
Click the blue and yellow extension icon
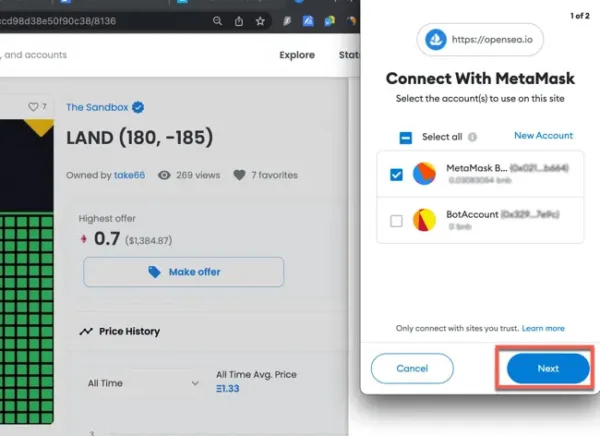click(x=329, y=21)
